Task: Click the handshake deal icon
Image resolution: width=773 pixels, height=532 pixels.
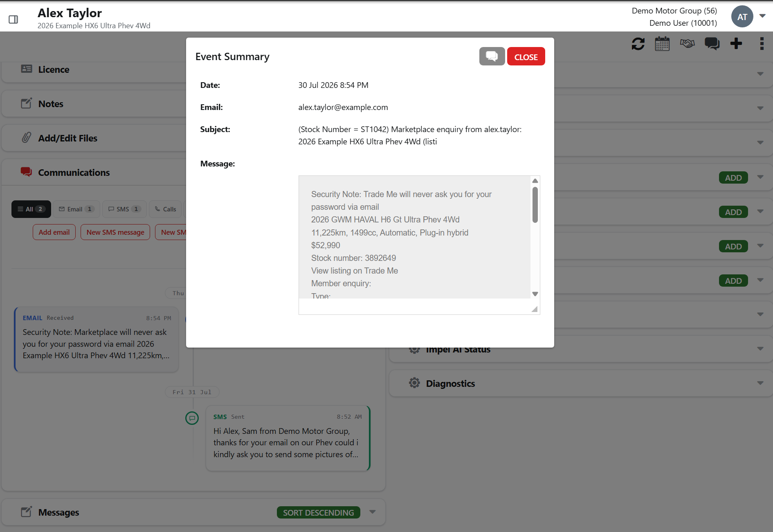Action: point(687,43)
